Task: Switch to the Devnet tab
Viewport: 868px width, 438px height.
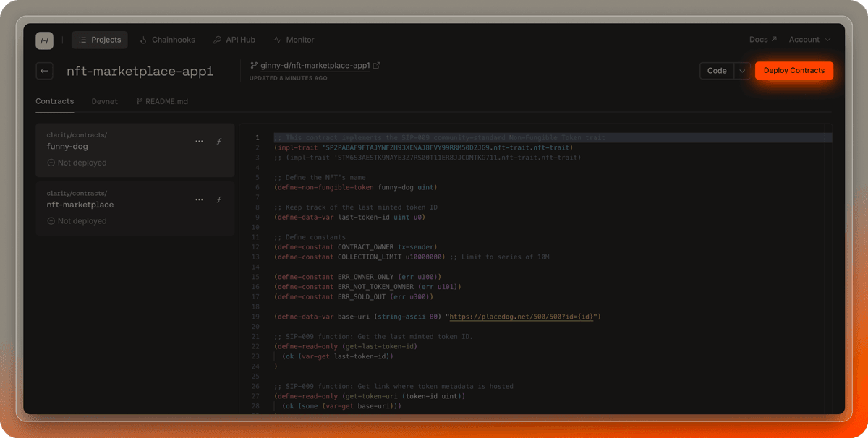Action: [x=104, y=101]
